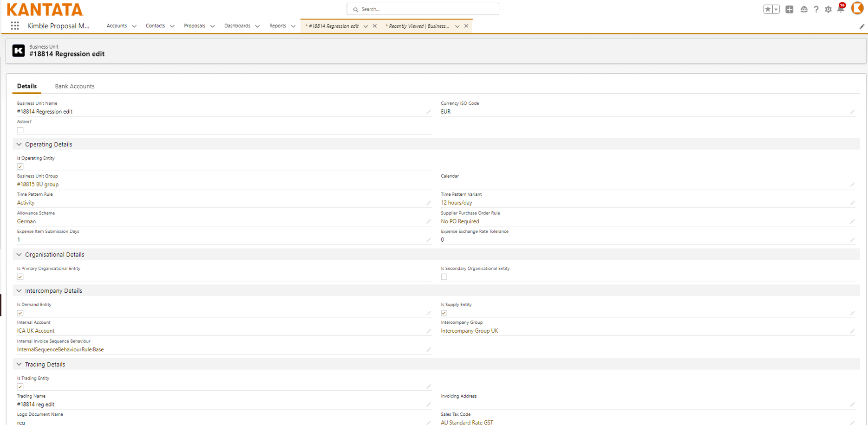Viewport: 868px width, 425px height.
Task: Add this page to favorites (star)
Action: (768, 9)
